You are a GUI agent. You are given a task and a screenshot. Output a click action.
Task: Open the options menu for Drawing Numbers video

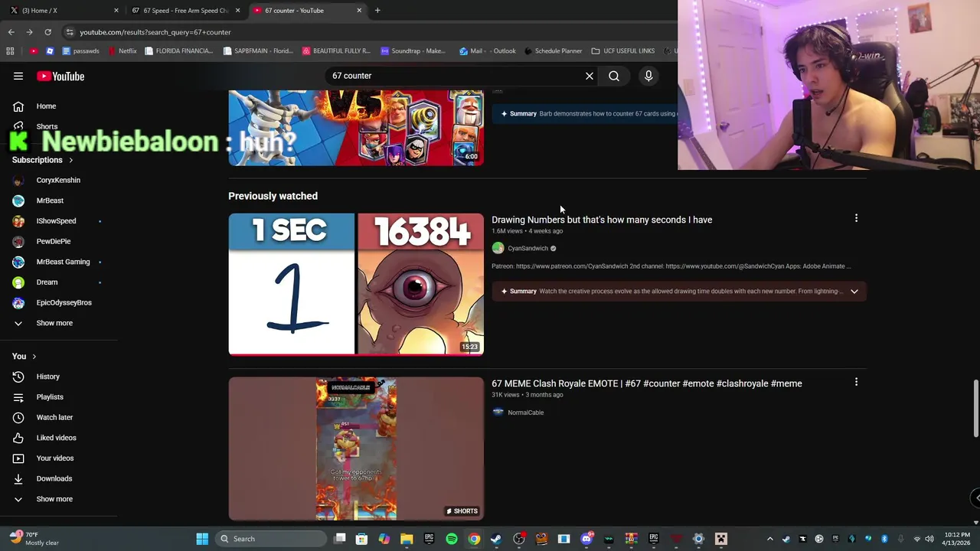coord(856,218)
